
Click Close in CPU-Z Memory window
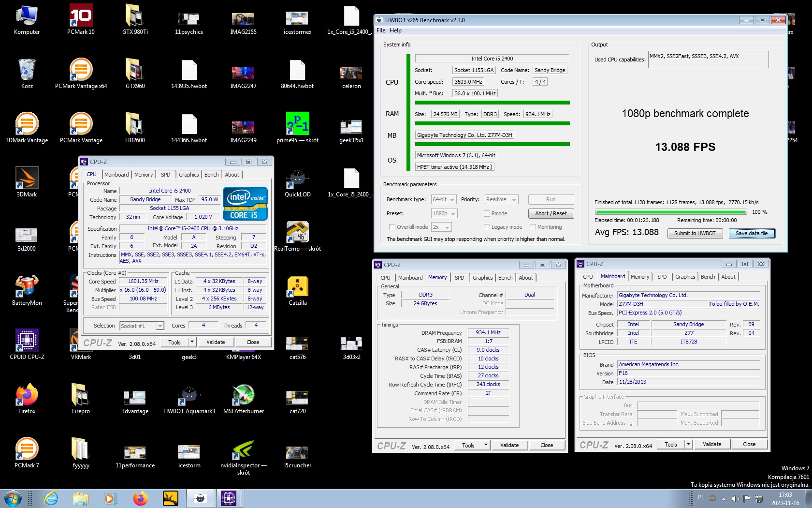pos(547,445)
